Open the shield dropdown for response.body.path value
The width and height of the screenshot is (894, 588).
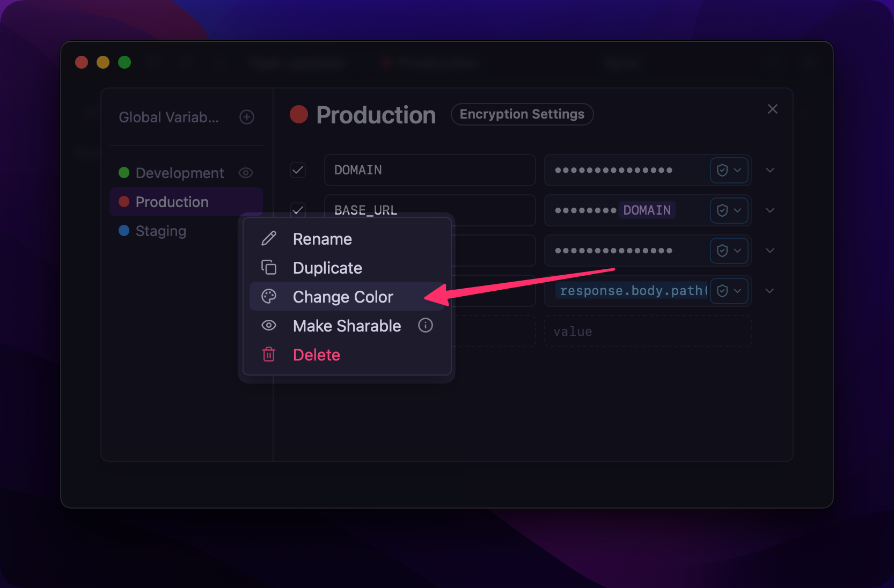pyautogui.click(x=729, y=291)
